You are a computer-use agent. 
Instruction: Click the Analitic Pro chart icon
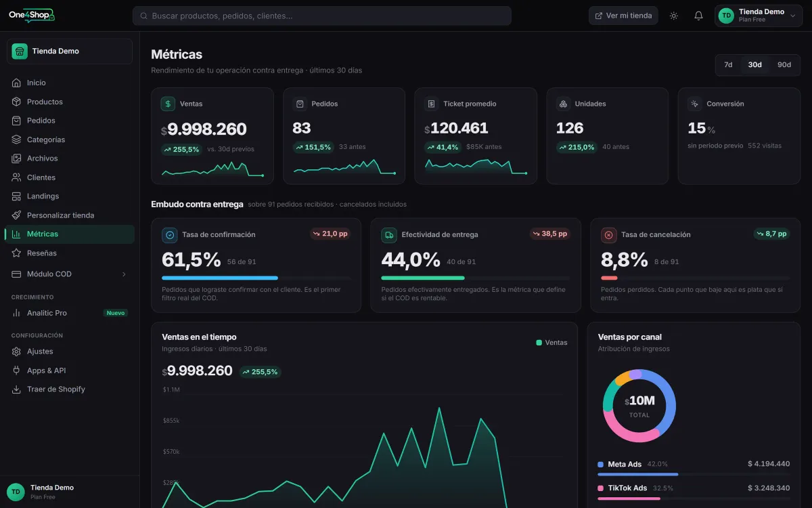pos(16,313)
